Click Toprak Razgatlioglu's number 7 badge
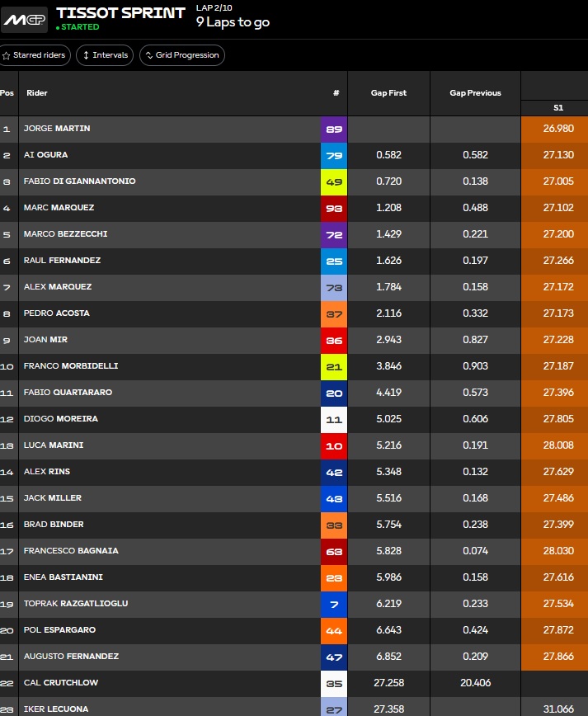The height and width of the screenshot is (716, 588). [334, 605]
